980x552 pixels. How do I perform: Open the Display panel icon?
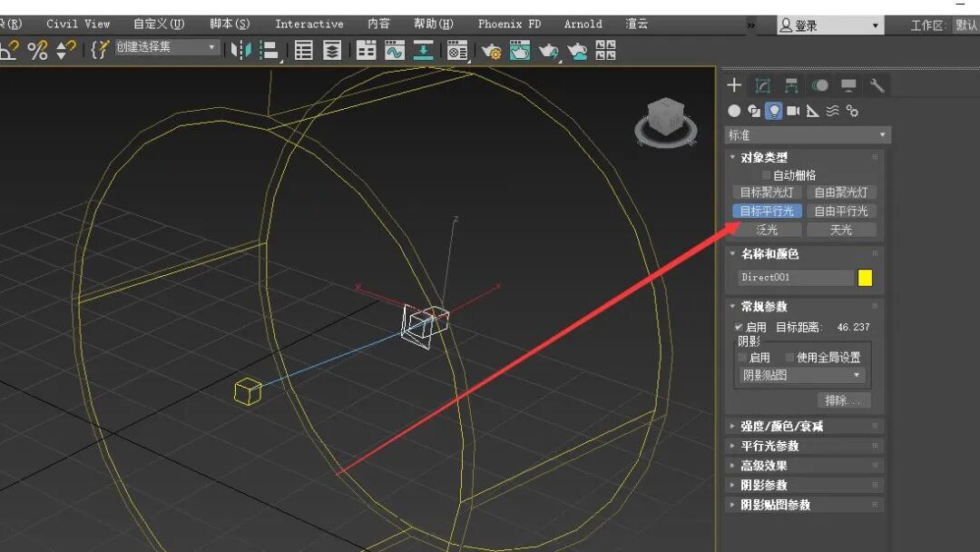848,85
